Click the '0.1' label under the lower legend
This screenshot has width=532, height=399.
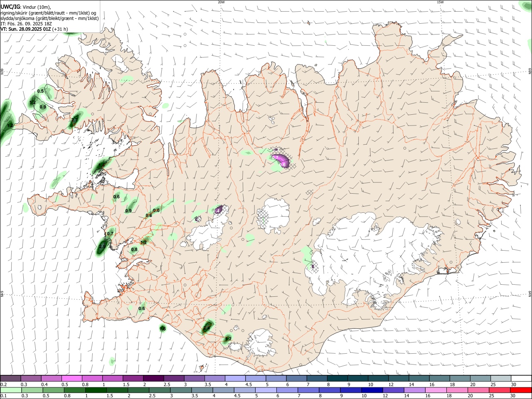pyautogui.click(x=3, y=396)
